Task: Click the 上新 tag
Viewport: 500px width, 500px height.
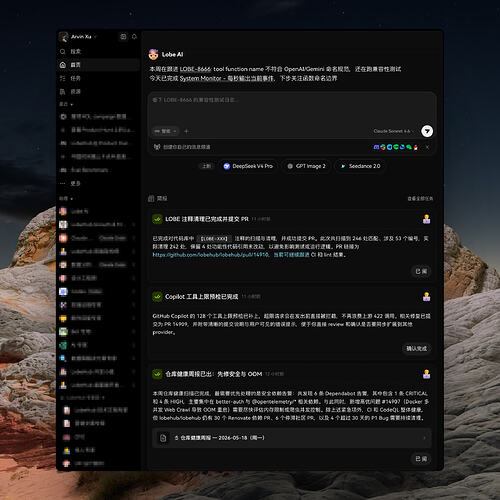Action: pyautogui.click(x=206, y=166)
